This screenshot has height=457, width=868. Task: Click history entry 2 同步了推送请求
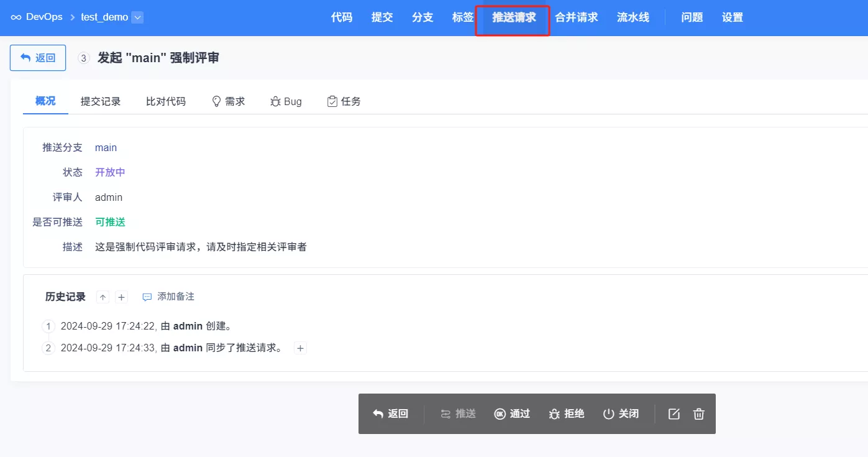171,348
